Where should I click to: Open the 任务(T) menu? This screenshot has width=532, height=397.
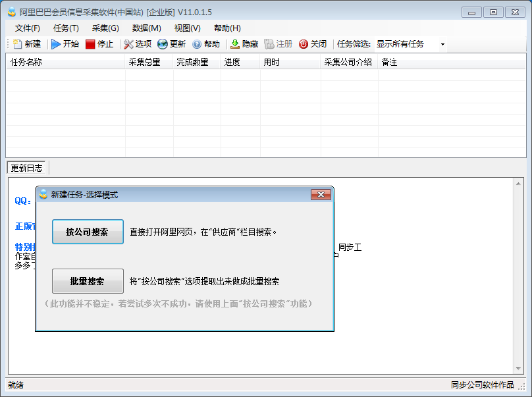[66, 28]
